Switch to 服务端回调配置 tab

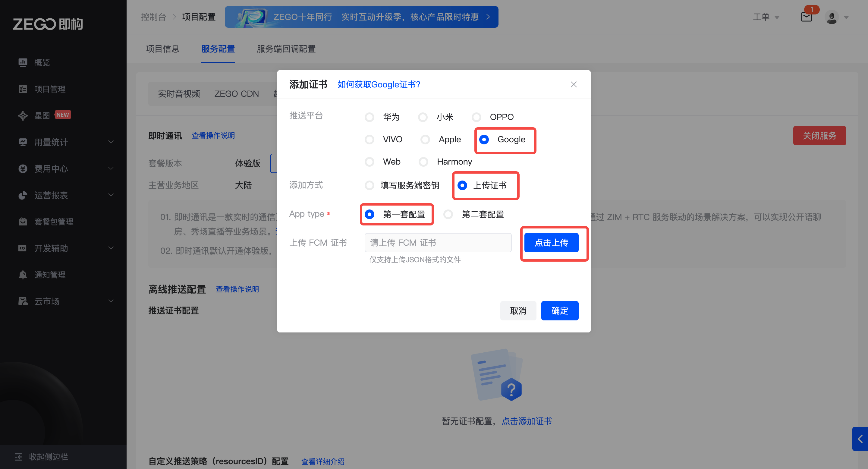click(286, 49)
